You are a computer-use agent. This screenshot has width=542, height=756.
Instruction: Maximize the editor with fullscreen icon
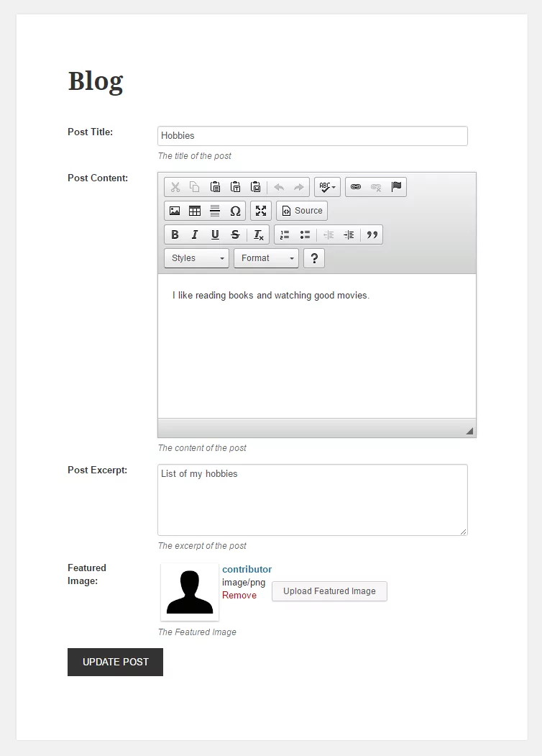(x=261, y=211)
